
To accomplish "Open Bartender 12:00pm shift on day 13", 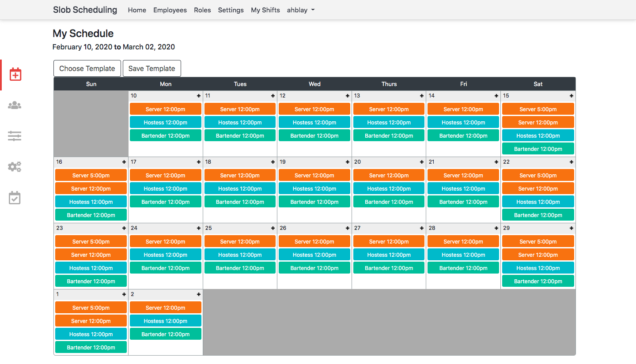I will tap(389, 135).
